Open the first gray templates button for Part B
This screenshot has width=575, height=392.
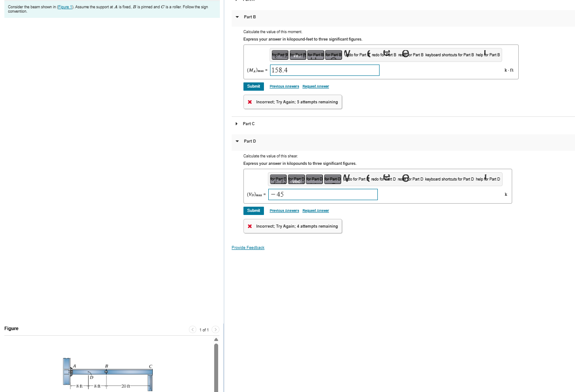coord(280,55)
